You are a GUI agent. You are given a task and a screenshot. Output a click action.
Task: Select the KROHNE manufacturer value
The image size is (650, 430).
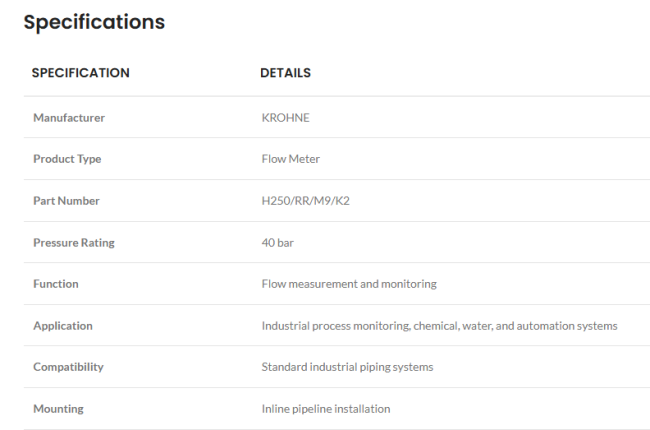[285, 118]
